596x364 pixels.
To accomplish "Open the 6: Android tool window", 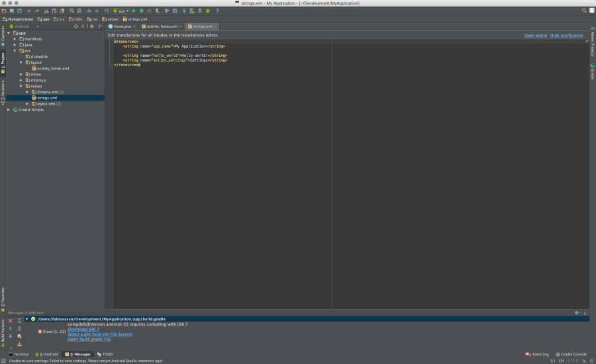I will 46,354.
